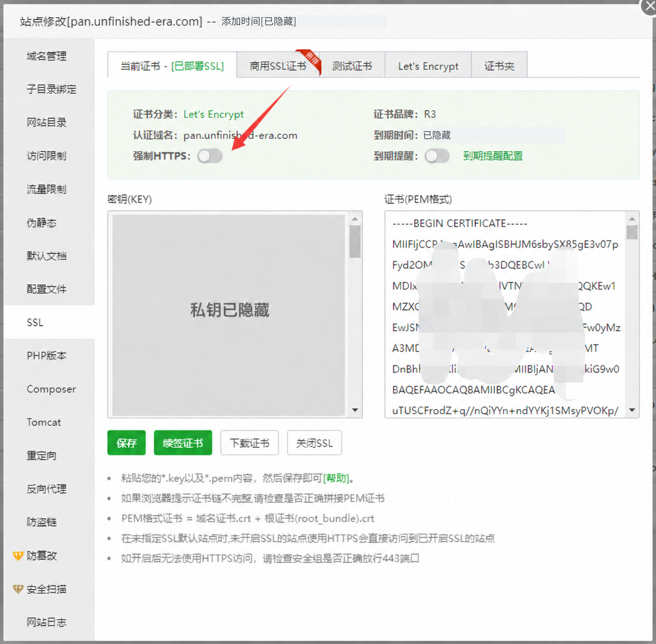The image size is (656, 644).
Task: Click the certificate box scrollbar thumb
Action: [x=632, y=232]
